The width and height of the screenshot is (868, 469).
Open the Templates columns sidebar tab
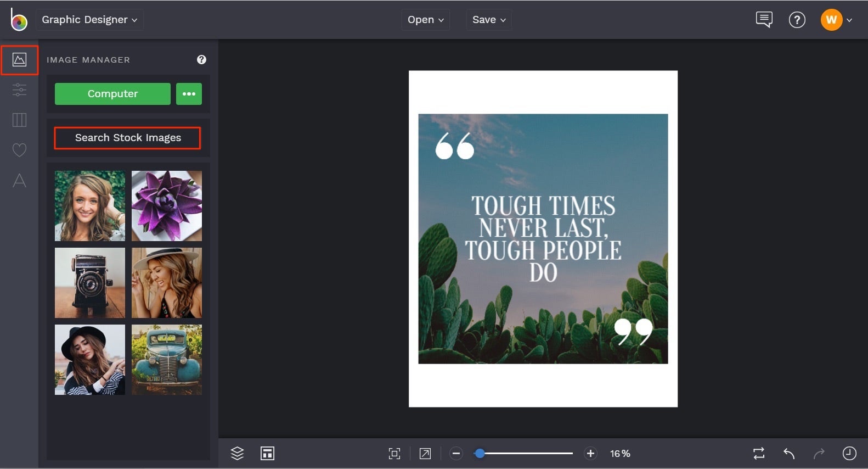coord(19,120)
